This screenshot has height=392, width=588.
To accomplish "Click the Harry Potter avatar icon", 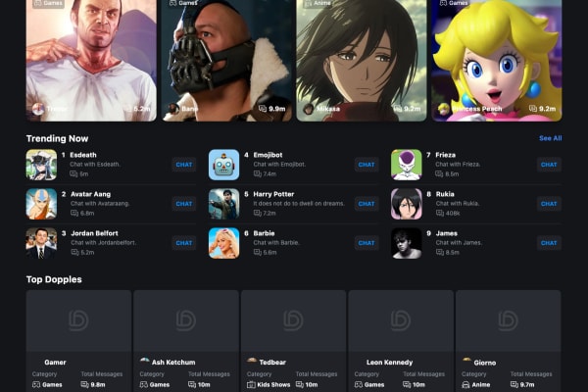I will click(223, 204).
